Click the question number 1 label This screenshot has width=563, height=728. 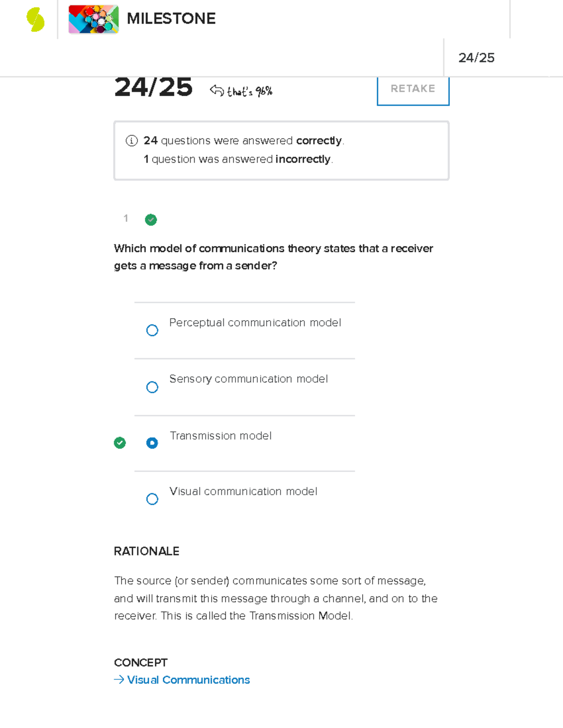pyautogui.click(x=126, y=218)
